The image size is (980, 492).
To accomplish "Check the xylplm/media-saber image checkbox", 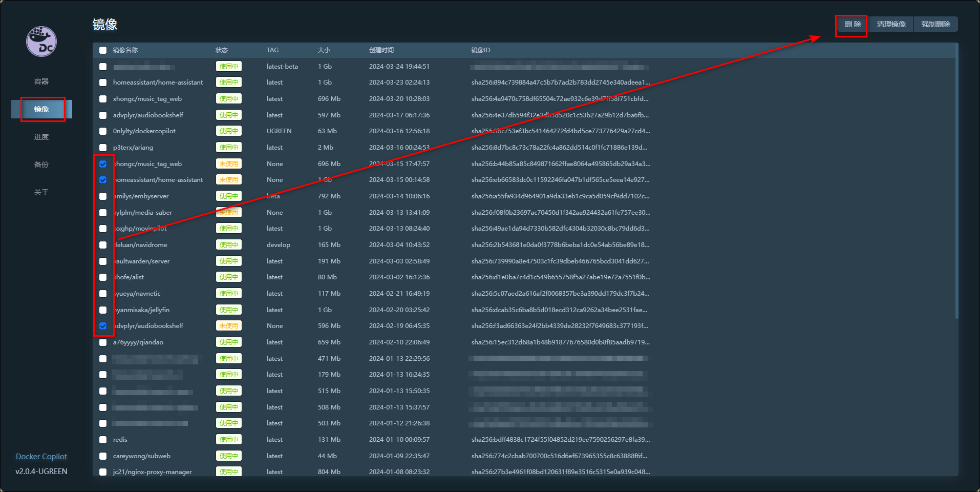I will point(103,213).
